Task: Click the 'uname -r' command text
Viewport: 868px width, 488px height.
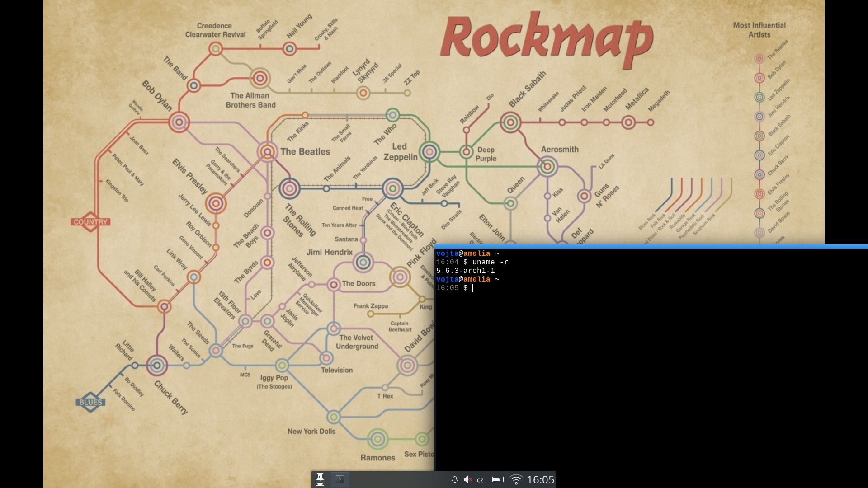Action: [490, 262]
